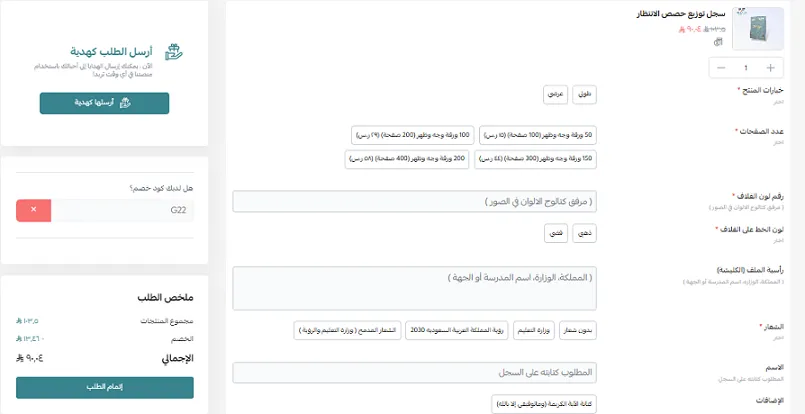
Task: Select رؤية المملكة العربية السعودية 2030 logo
Action: 456,330
